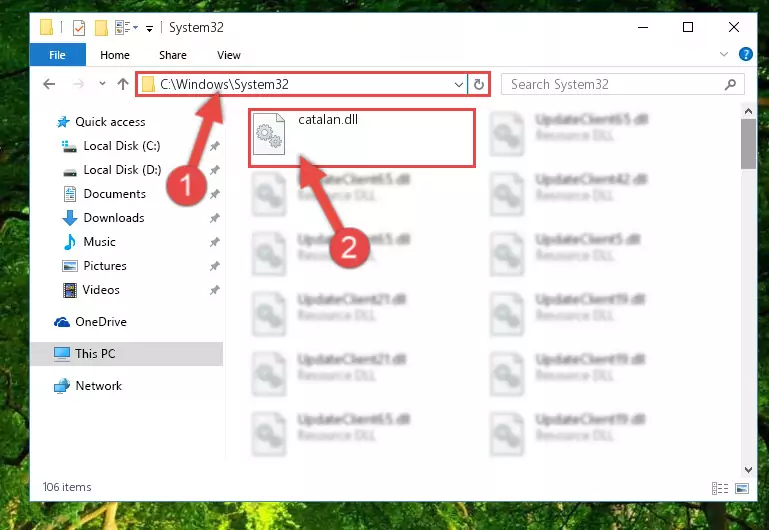Screen dimensions: 769x530
Task: Click the scrollbar up arrow
Action: click(748, 112)
